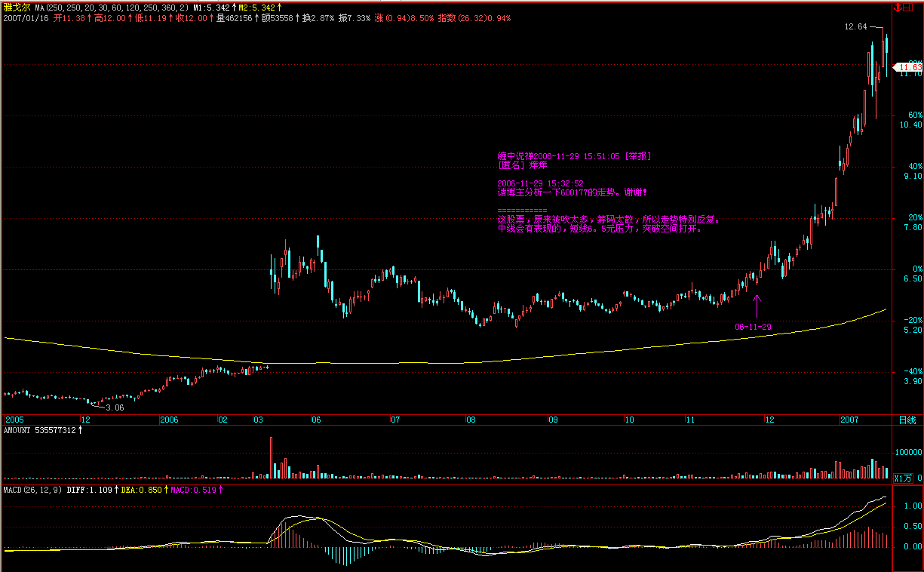Click the tallest red volume bar

pyautogui.click(x=271, y=457)
